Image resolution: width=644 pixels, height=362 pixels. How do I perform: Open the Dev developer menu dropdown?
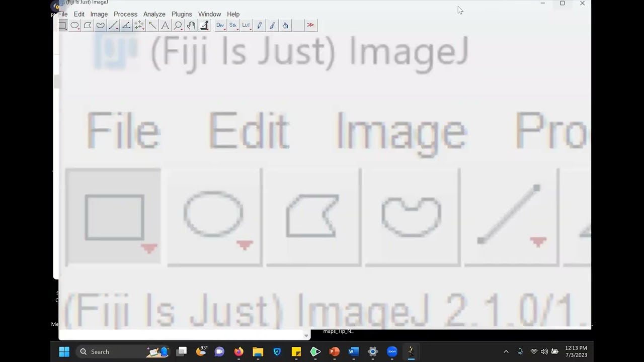tap(220, 25)
